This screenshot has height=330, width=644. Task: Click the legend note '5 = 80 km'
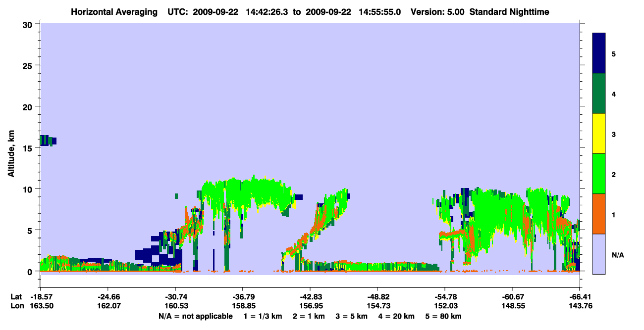click(x=444, y=316)
